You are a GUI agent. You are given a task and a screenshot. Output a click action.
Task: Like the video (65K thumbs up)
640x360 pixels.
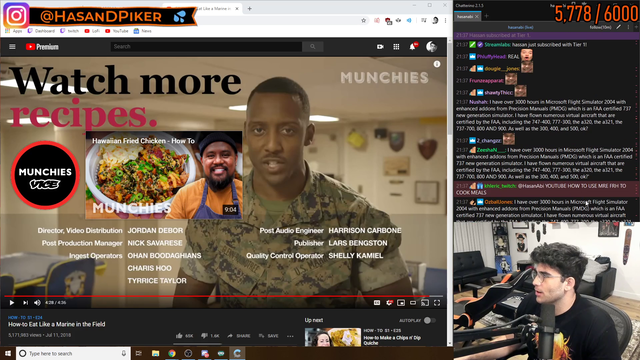184,336
